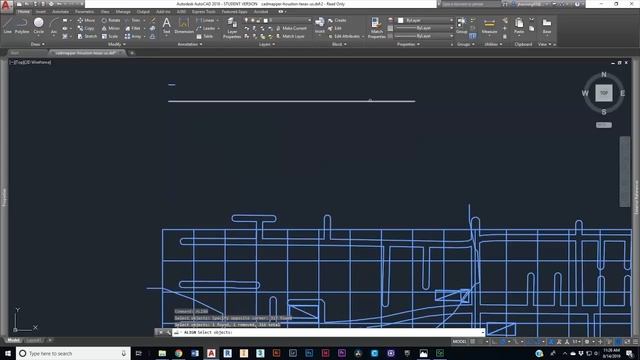Viewport: 640px width, 360px height.
Task: Select the Polyline tool
Action: pyautogui.click(x=22, y=26)
